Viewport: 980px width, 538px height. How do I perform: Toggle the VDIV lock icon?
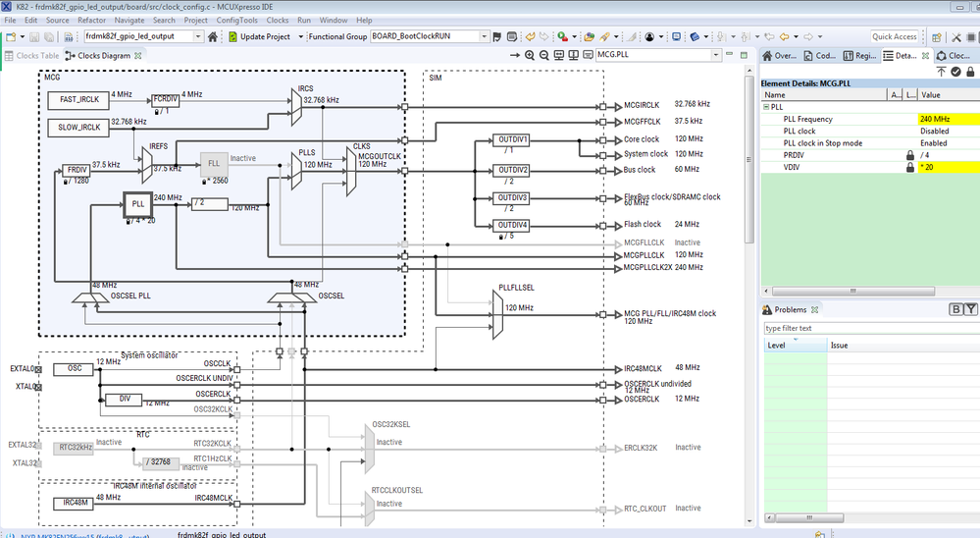coord(910,167)
